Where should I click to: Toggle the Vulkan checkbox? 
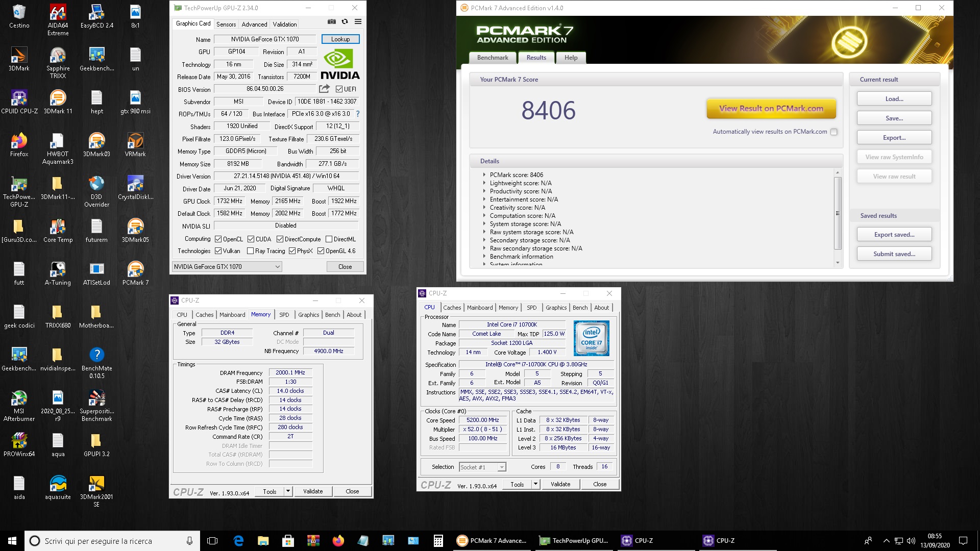(218, 251)
